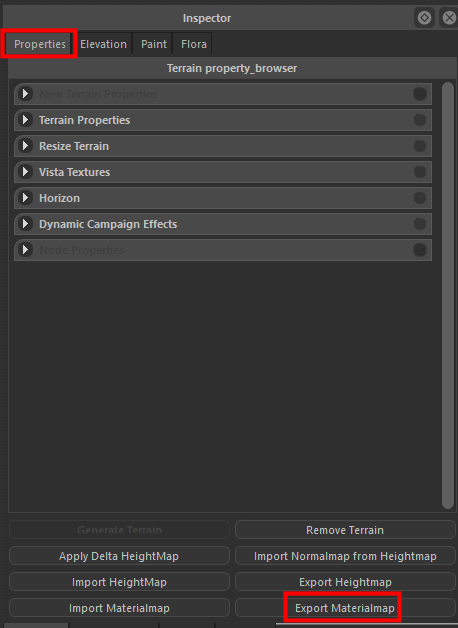Click the Inspector panel float/pin icon

pyautogui.click(x=424, y=18)
